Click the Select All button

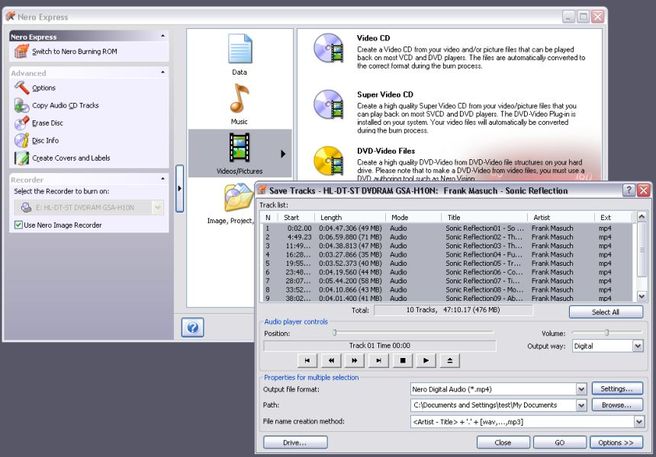(x=606, y=312)
